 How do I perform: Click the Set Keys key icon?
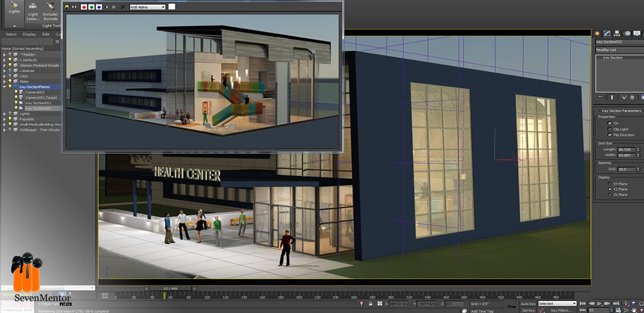point(512,306)
